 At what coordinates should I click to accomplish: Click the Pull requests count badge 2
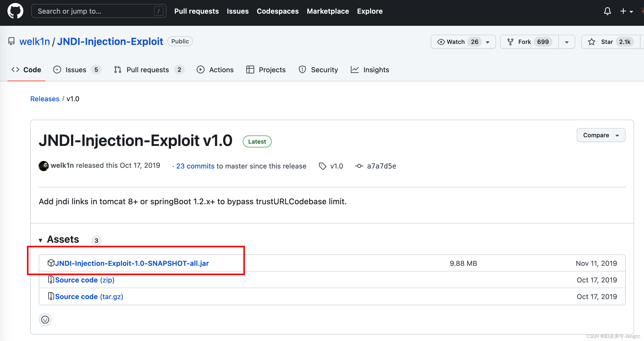179,70
